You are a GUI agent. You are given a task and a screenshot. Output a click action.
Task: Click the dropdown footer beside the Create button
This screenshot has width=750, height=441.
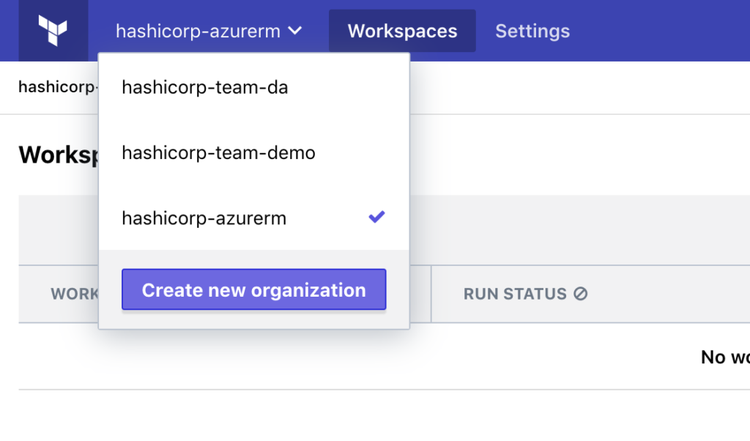398,290
